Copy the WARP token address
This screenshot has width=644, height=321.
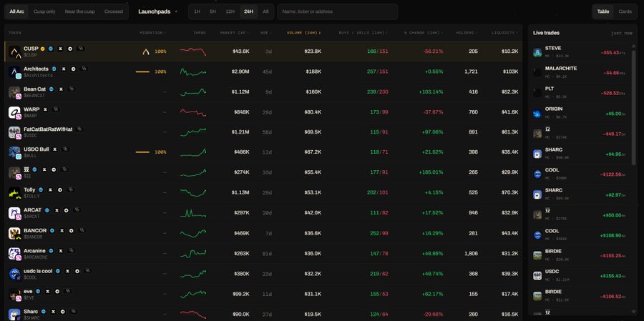pyautogui.click(x=56, y=109)
